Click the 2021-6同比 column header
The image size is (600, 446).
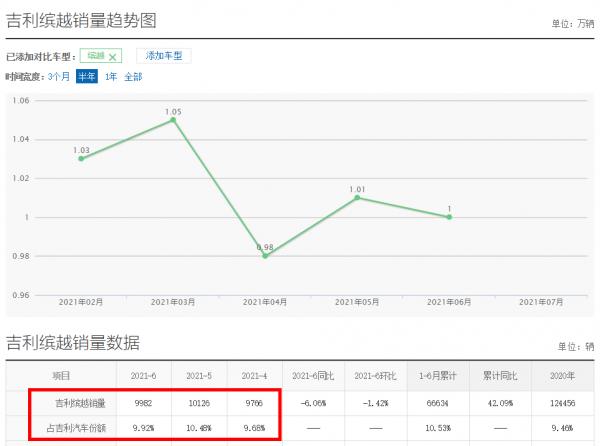point(312,375)
